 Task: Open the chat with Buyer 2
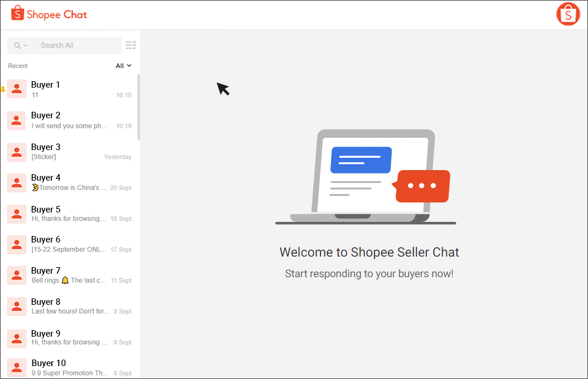(71, 120)
